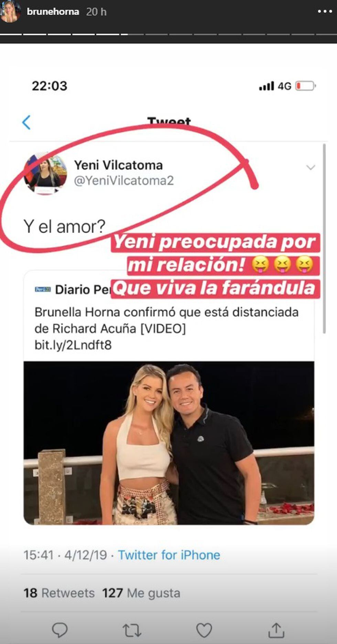Click the tweet's vertical scrollbar
Image resolution: width=337 pixels, height=644 pixels.
click(x=324, y=238)
